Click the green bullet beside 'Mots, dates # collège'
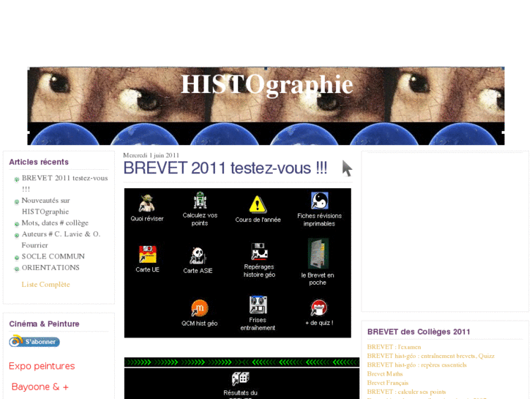Viewport: 532px width, 399px height. [x=17, y=224]
